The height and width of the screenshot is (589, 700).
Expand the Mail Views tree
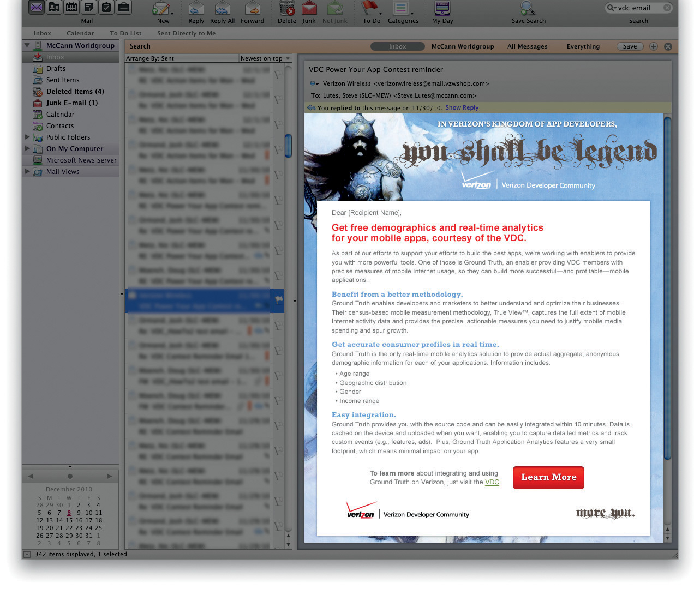pyautogui.click(x=27, y=171)
